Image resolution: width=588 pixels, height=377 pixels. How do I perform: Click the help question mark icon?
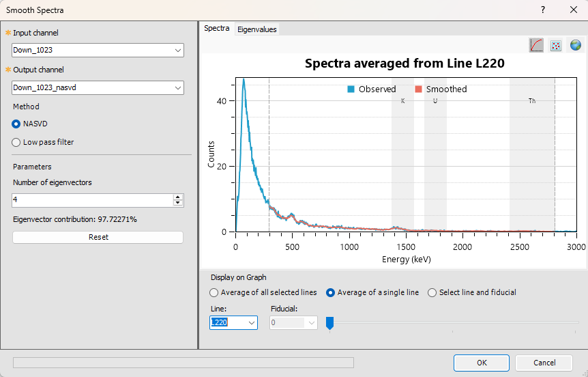click(543, 10)
